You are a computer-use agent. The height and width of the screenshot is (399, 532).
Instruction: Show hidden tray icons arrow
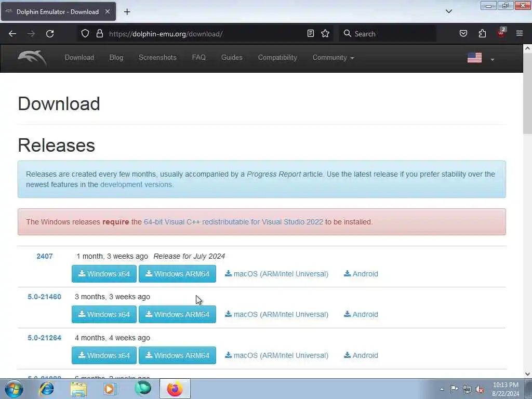(442, 390)
